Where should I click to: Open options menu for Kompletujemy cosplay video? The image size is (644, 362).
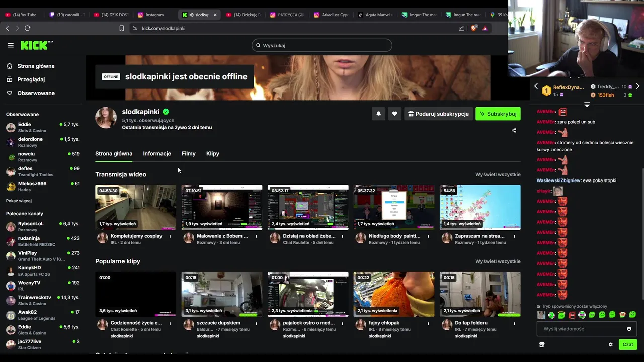[x=170, y=236]
